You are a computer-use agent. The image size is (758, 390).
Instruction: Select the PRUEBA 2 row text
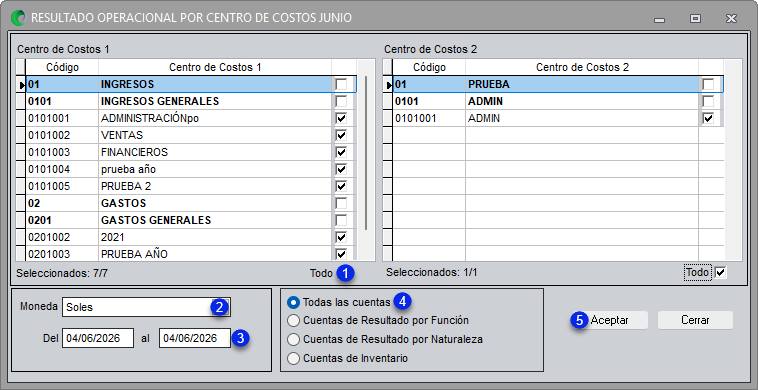pyautogui.click(x=127, y=186)
